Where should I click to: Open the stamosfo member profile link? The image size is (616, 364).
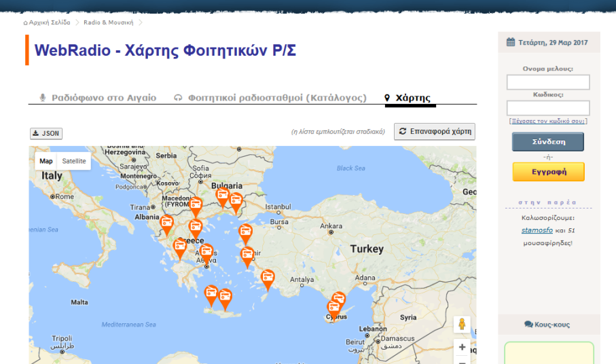click(537, 230)
